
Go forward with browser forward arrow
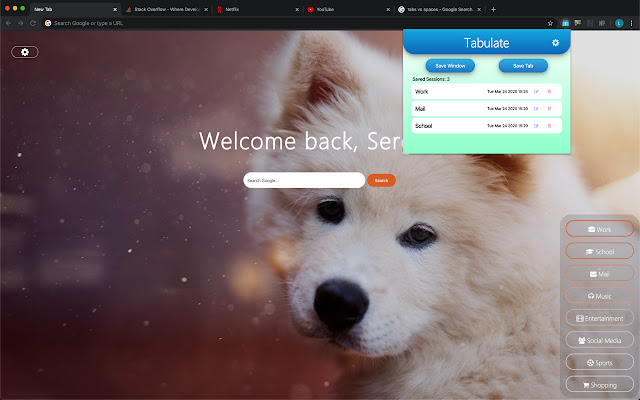(x=20, y=23)
